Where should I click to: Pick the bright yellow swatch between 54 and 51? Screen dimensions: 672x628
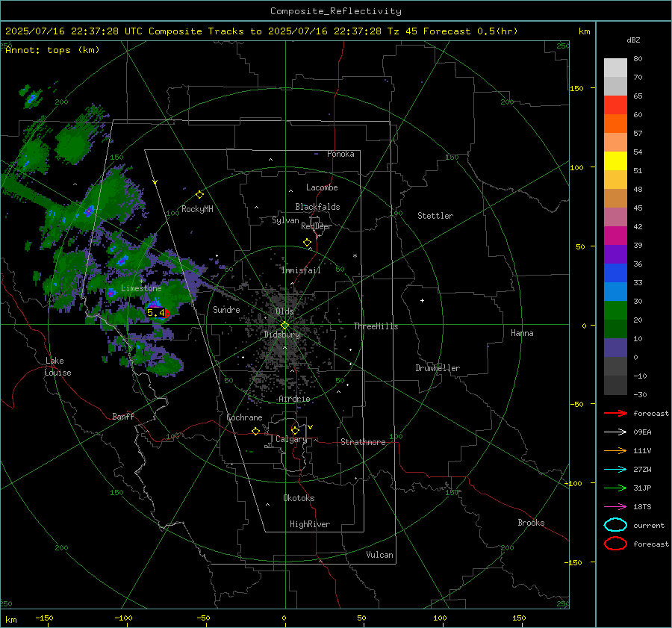click(615, 161)
